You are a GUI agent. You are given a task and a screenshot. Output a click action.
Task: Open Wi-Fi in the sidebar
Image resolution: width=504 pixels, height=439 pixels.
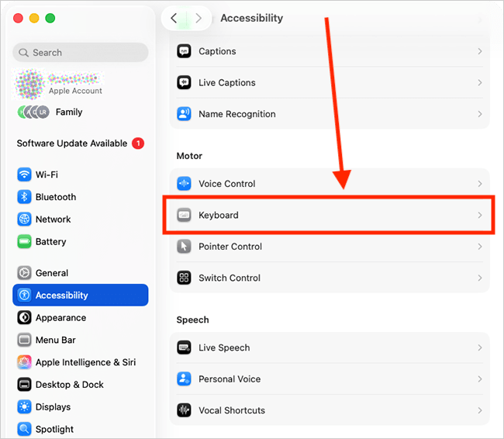[x=47, y=175]
